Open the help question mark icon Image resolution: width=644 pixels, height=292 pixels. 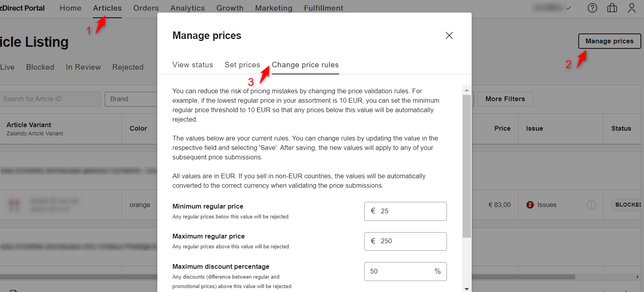592,8
